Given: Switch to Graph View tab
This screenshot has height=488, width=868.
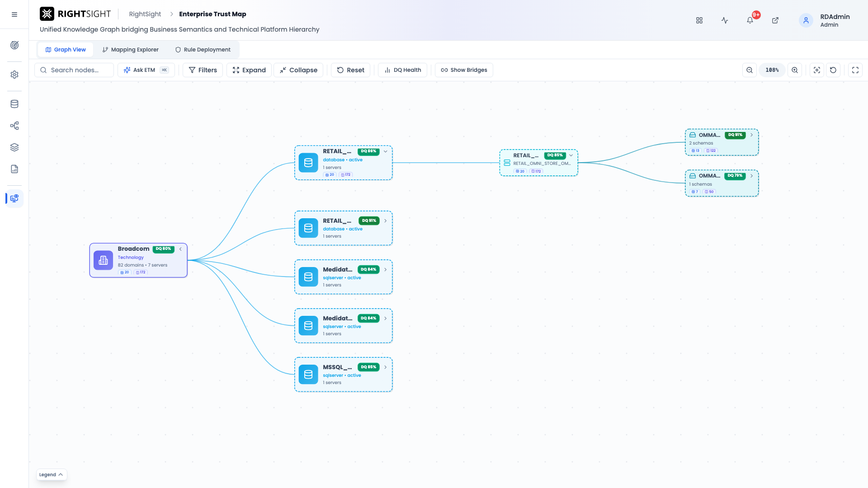Looking at the screenshot, I should (66, 50).
